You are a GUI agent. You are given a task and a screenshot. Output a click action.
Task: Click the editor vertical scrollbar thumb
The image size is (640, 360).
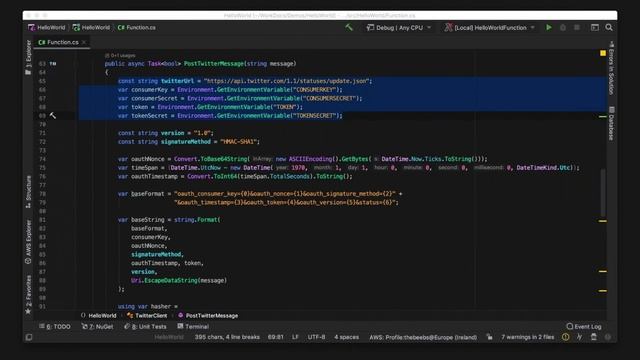pos(603,193)
